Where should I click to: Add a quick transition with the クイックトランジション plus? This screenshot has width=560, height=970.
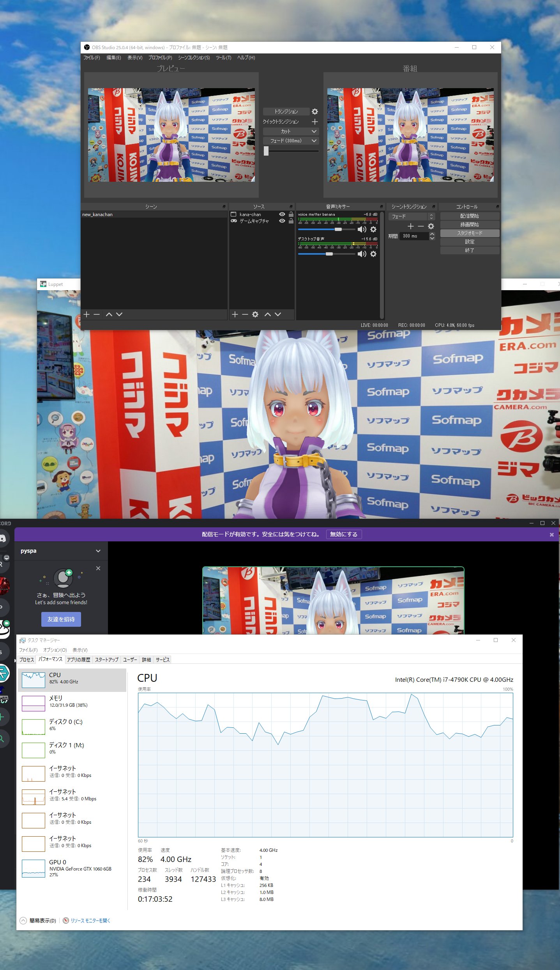point(315,122)
